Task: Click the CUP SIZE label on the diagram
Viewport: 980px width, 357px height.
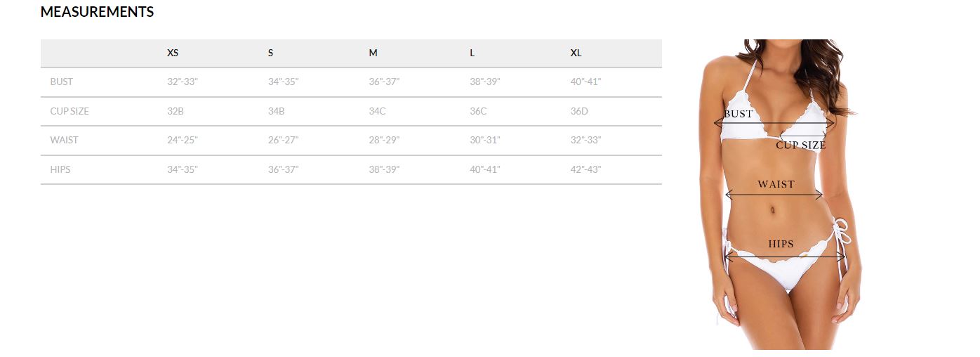Action: point(801,145)
